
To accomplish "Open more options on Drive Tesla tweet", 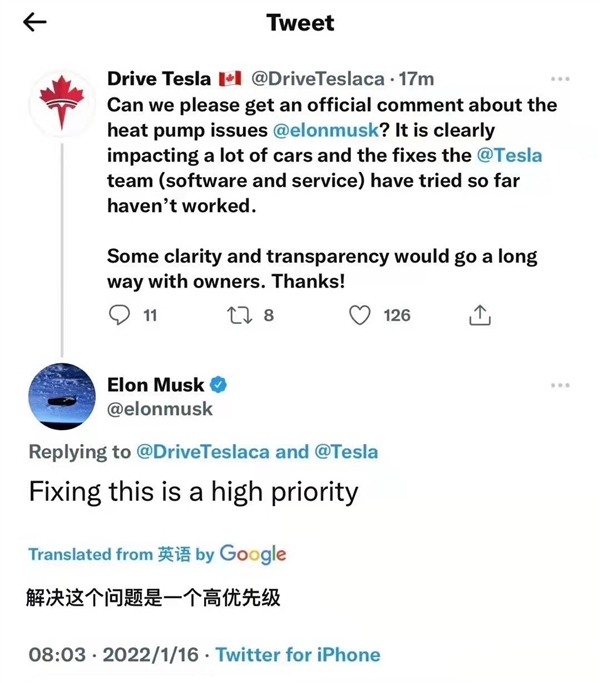I will (559, 79).
